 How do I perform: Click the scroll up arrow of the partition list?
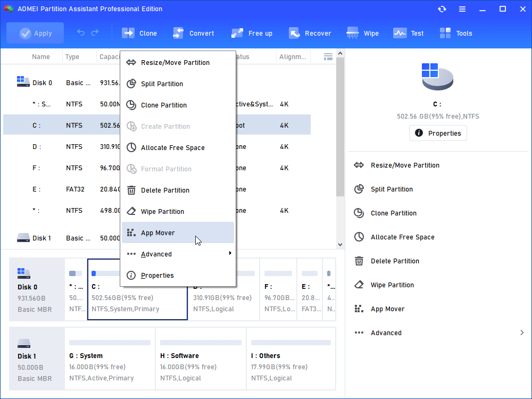click(340, 53)
